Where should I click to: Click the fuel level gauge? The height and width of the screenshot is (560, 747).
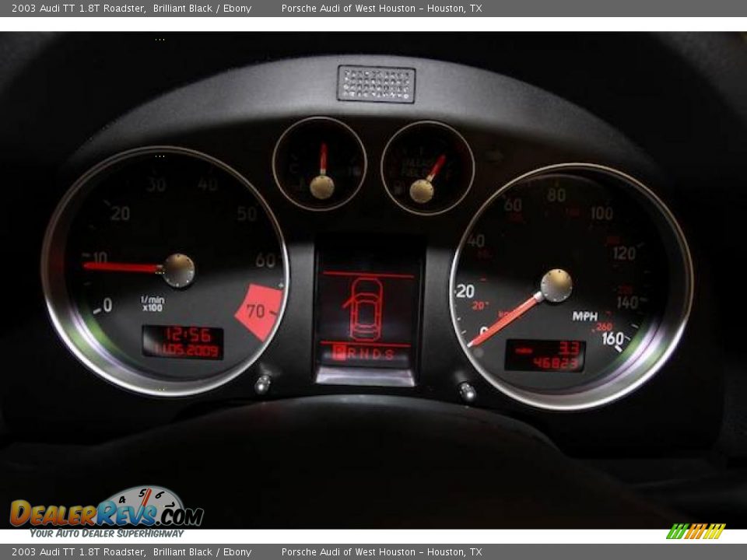[x=427, y=168]
